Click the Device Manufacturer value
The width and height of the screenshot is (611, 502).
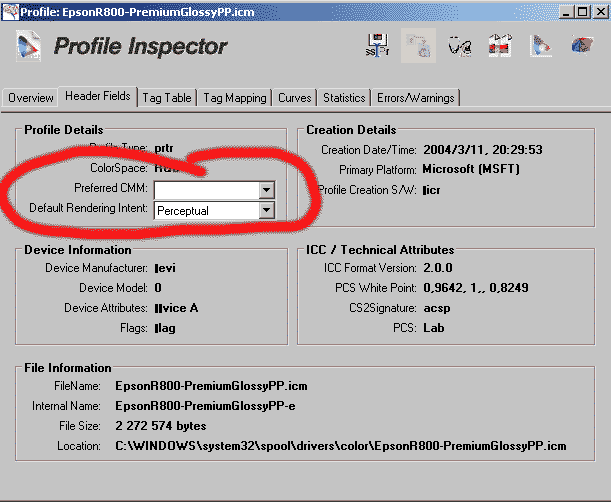point(165,268)
